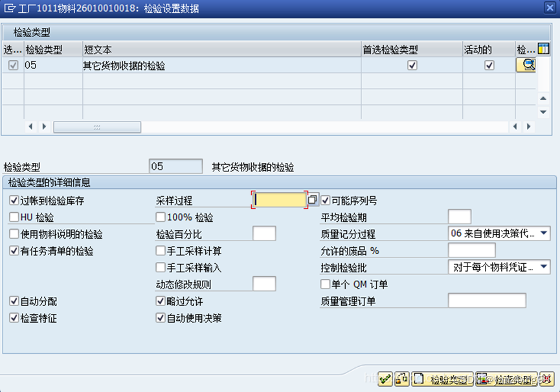Uncheck 略过允许 checkbox
Viewport: 560px width, 392px height.
coord(161,301)
